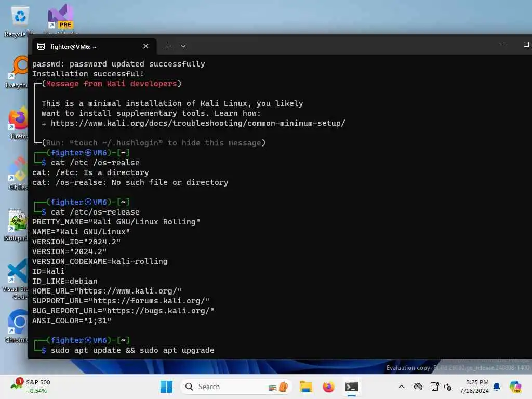Select the fighter@VM6 terminal tab

pos(95,46)
